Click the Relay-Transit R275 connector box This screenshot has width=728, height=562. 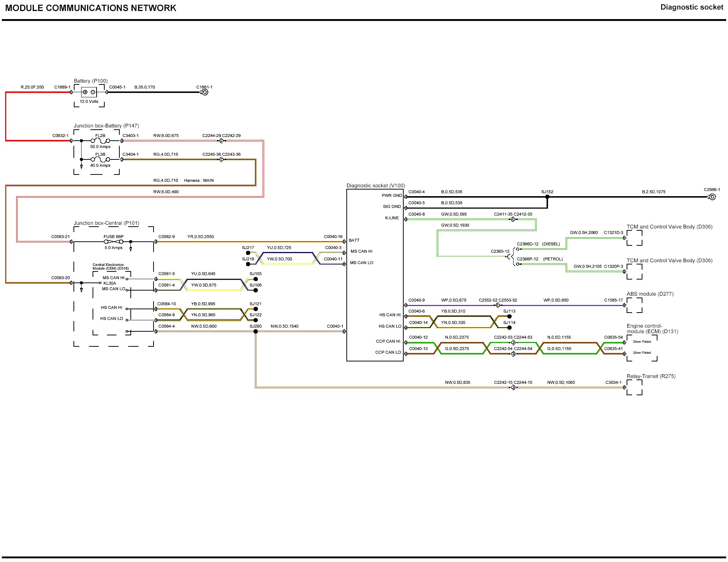(634, 388)
